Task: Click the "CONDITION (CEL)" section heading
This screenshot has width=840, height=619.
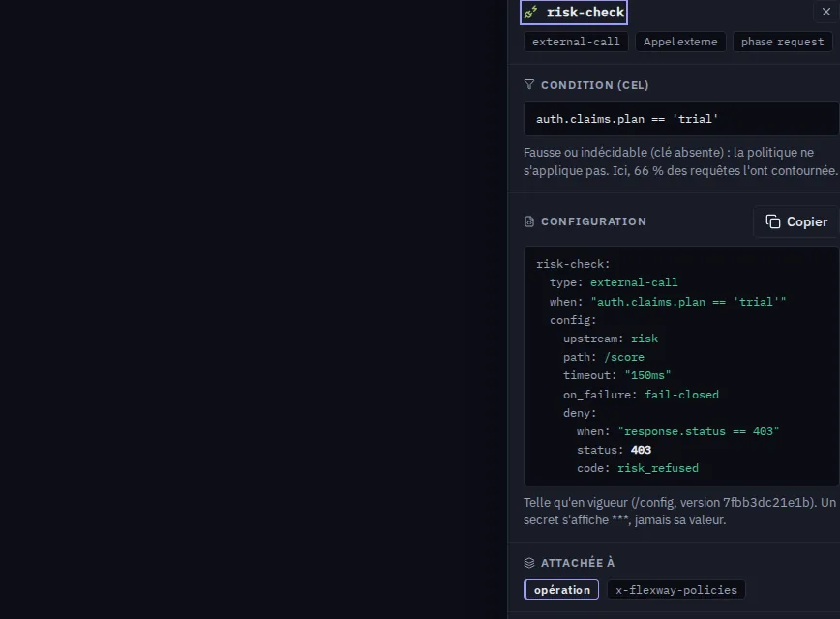Action: pos(594,85)
